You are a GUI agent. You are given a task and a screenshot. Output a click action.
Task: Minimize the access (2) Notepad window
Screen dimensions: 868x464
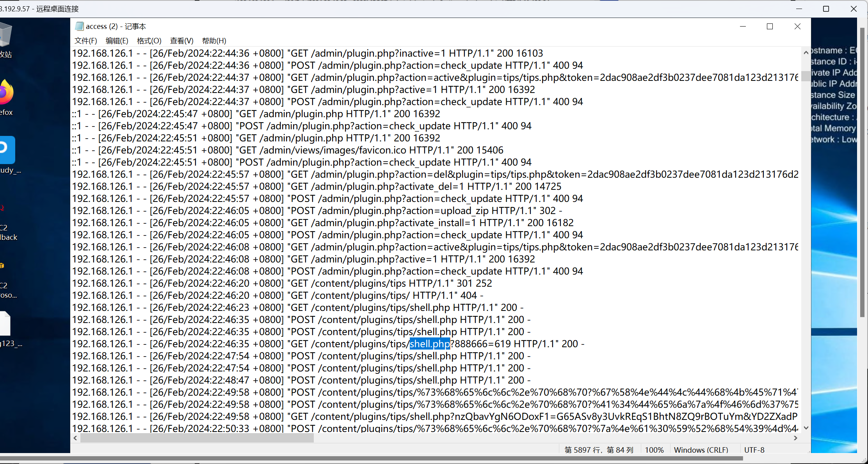click(x=743, y=26)
